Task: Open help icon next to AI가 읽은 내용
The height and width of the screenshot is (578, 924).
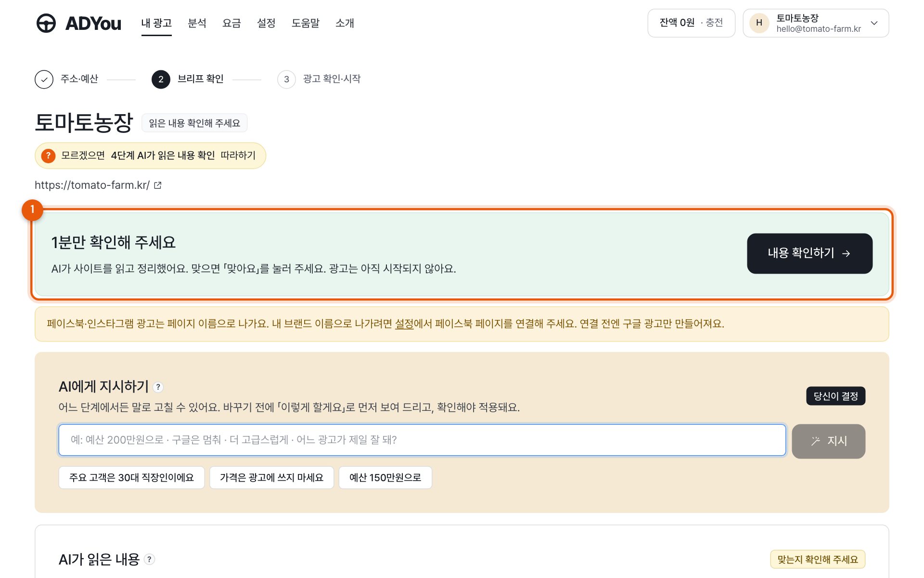Action: tap(150, 559)
